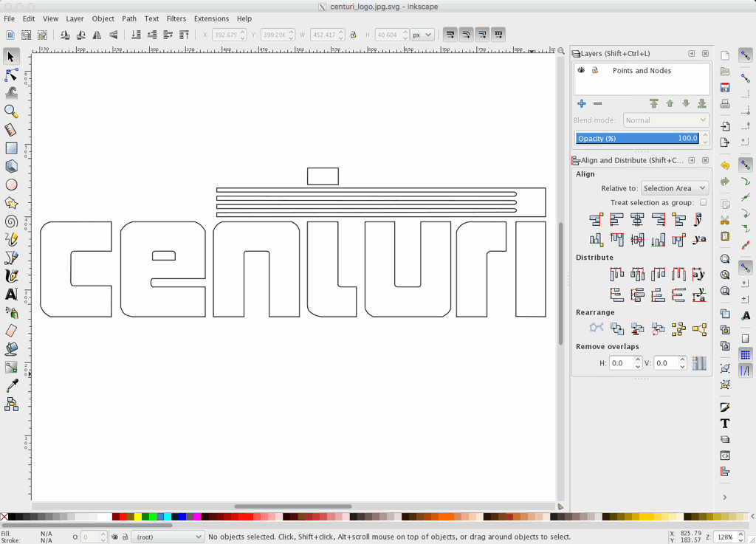Select the Calligraphy tool
Image resolution: width=756 pixels, height=544 pixels.
coord(11,276)
